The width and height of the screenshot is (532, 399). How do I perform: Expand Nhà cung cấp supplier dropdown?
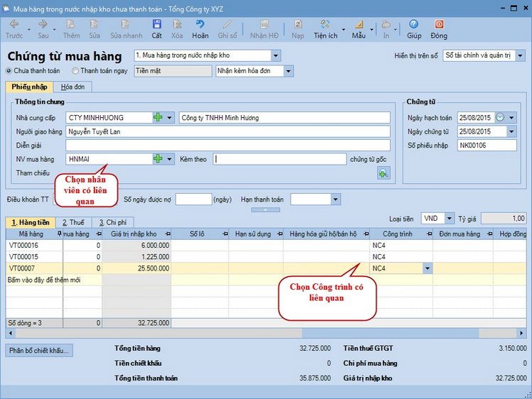(169, 118)
